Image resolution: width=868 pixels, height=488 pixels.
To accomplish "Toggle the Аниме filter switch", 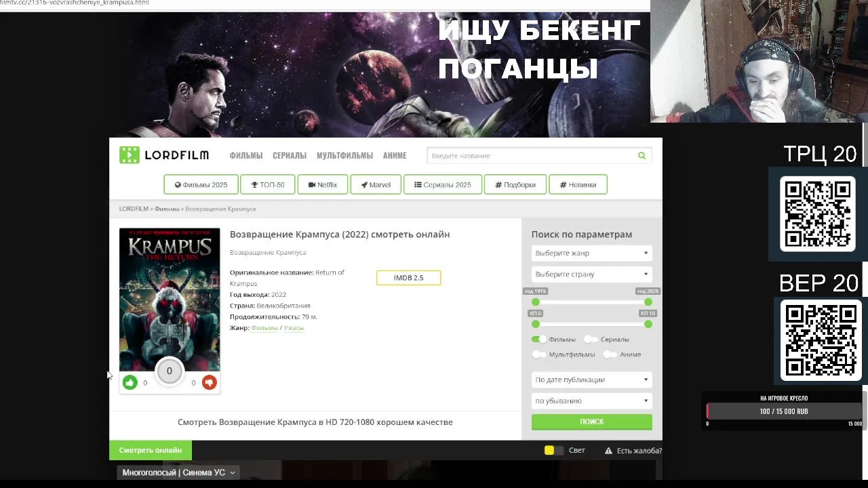I will point(610,354).
